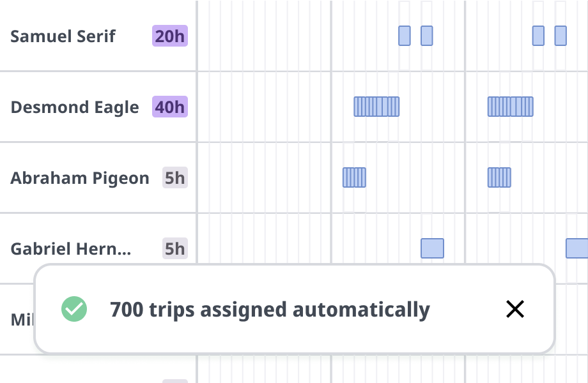The image size is (588, 383).
Task: Click Abraham Pigeon's 5h badge
Action: 174,178
